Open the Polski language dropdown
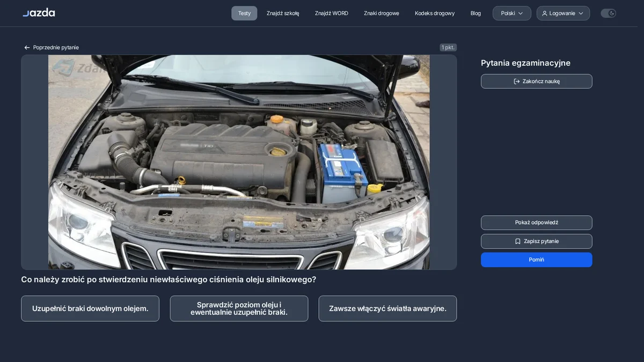The height and width of the screenshot is (362, 644). click(x=512, y=13)
